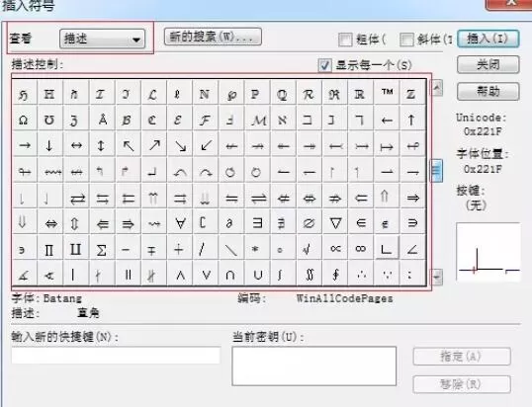The height and width of the screenshot is (407, 532).
Task: Click the symbol grid scrollbar thumb
Action: click(437, 171)
